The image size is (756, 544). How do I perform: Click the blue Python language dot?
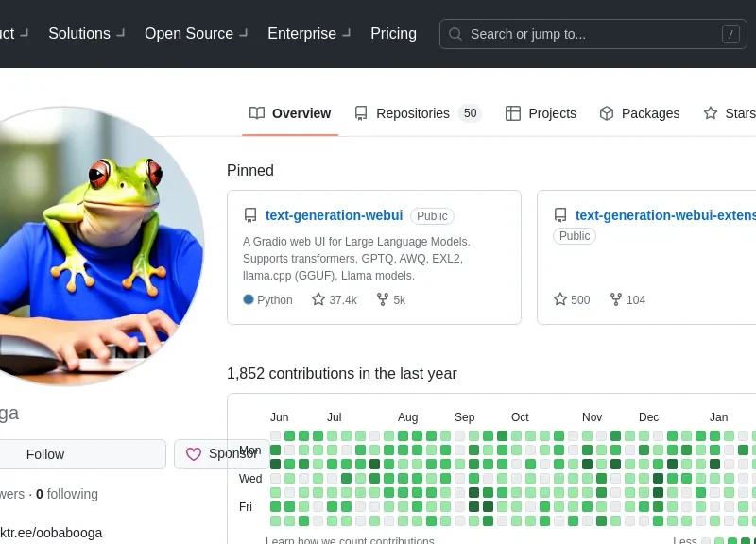pyautogui.click(x=249, y=299)
